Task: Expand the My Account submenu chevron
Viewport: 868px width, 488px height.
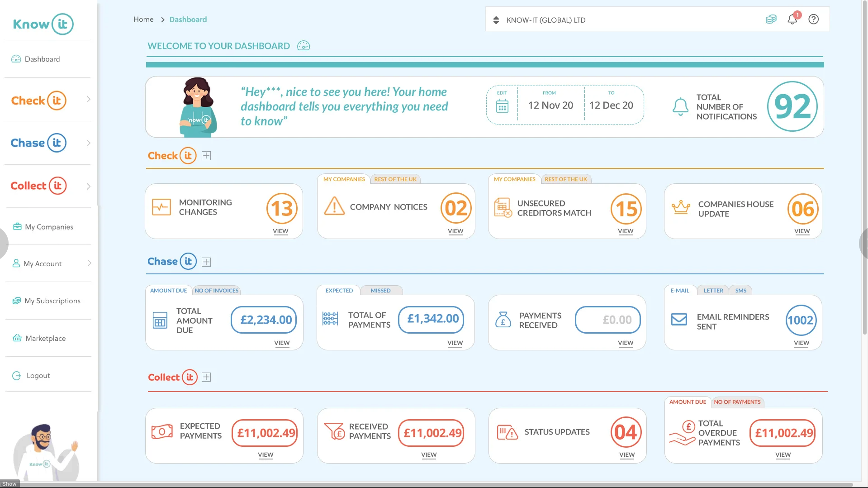Action: click(89, 263)
